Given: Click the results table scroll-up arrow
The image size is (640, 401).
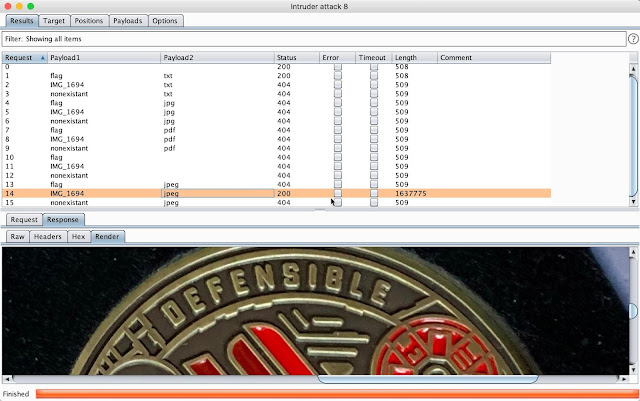Looking at the screenshot, I should [x=633, y=69].
